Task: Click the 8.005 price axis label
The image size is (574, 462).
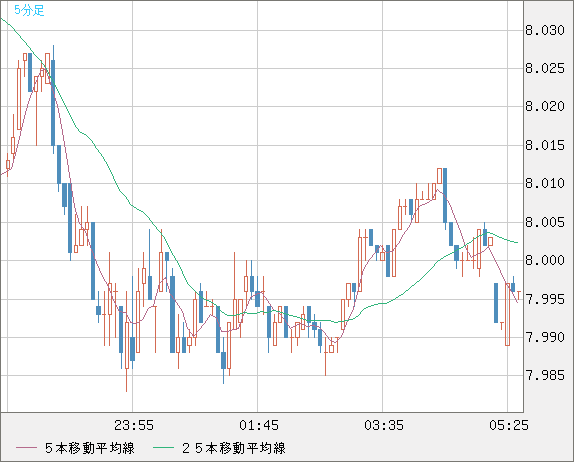Action: pos(545,222)
